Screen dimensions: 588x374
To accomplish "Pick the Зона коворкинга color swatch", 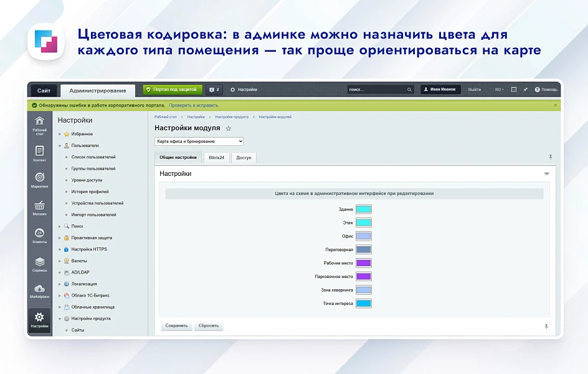I will 363,290.
